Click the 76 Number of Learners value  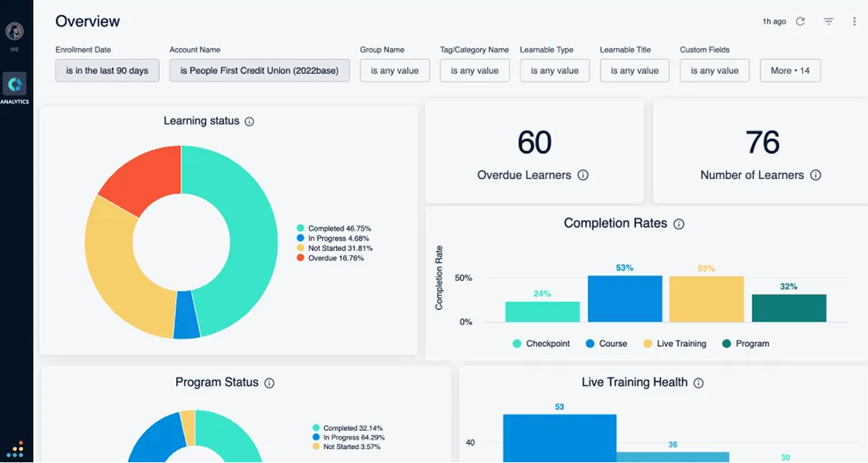tap(763, 142)
